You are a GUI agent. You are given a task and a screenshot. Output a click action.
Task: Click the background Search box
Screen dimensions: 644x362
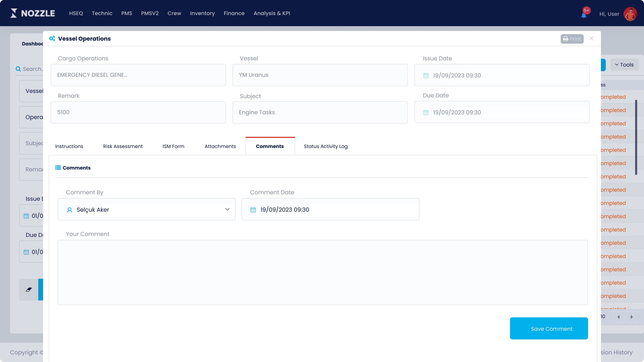30,69
